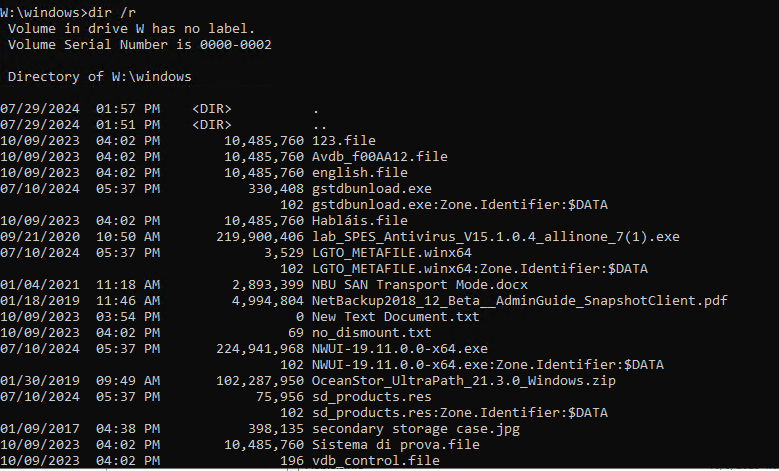Select gstdbunload.exe:Zone.Identifier:$DATA stream entry

(x=460, y=205)
